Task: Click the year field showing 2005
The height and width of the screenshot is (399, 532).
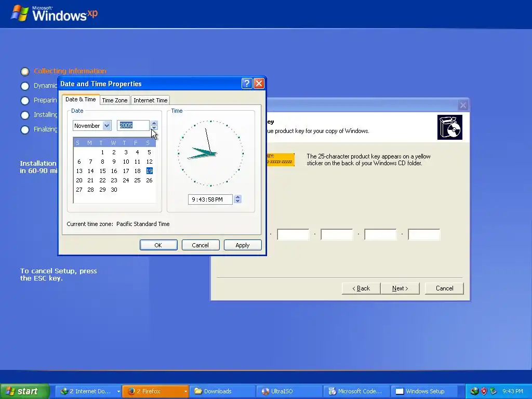Action: [x=133, y=126]
